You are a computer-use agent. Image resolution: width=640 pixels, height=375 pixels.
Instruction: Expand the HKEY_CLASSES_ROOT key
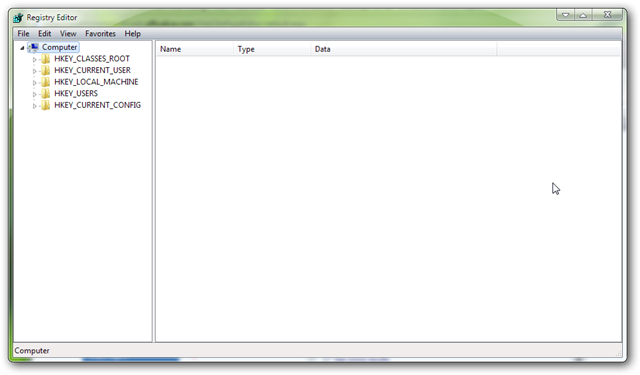[35, 60]
